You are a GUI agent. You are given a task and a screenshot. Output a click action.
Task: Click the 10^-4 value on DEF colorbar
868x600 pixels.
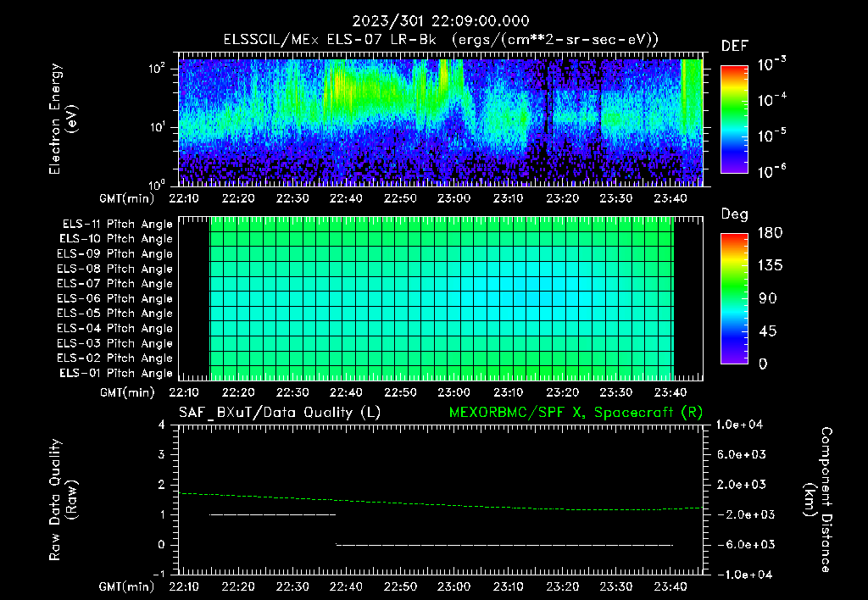coord(771,100)
